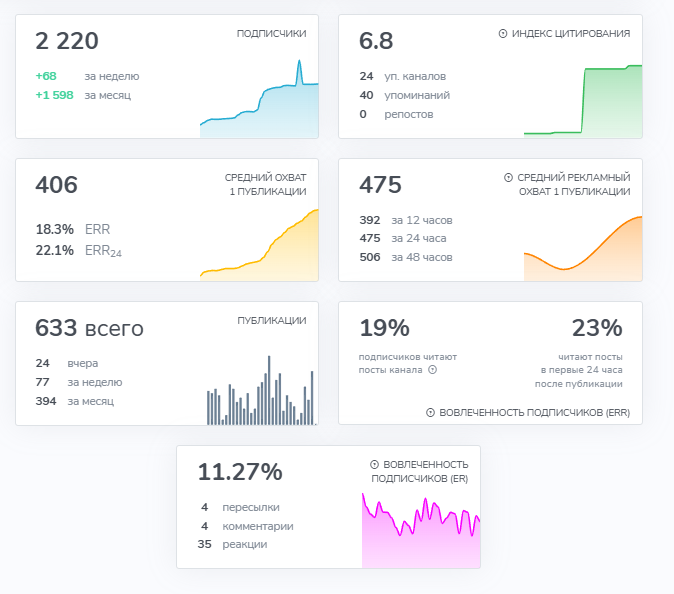
Task: Open the ПУБЛИКАЦИИ card title
Action: pos(272,321)
